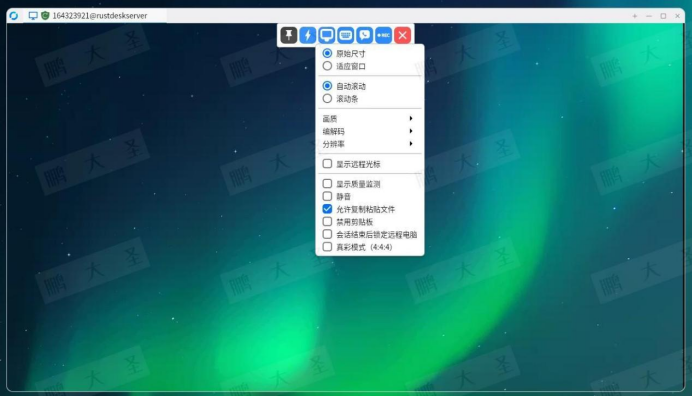Open the lightning bolt actions menu
692x396 pixels.
pos(308,35)
